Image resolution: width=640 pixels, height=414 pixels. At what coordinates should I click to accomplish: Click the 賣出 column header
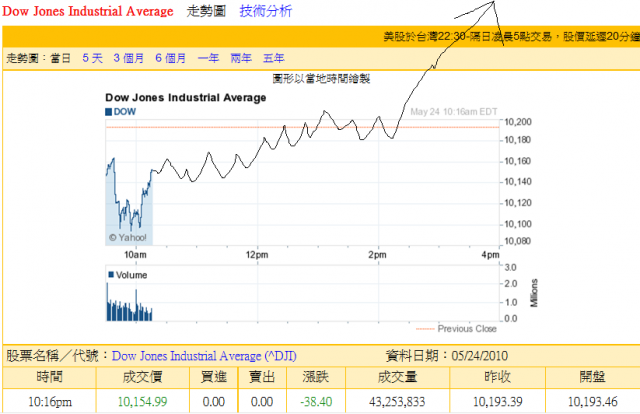click(262, 376)
